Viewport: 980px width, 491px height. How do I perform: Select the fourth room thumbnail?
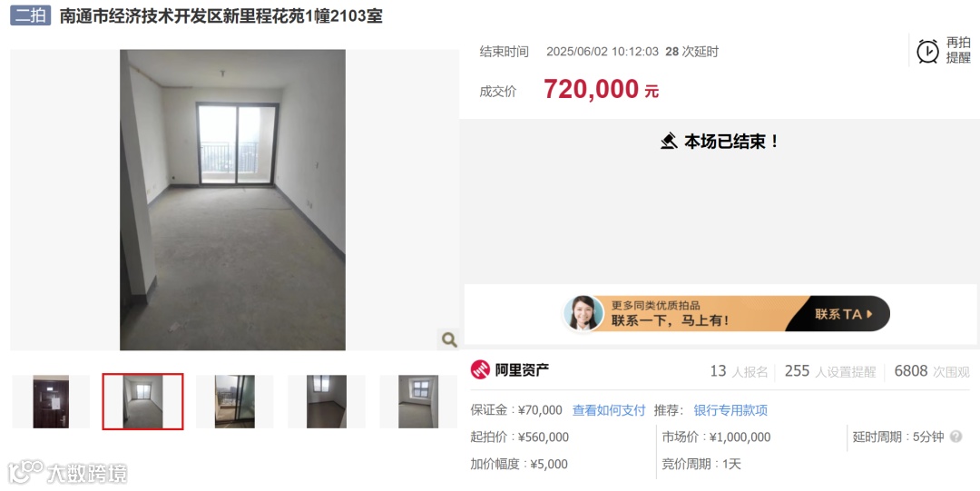click(327, 401)
